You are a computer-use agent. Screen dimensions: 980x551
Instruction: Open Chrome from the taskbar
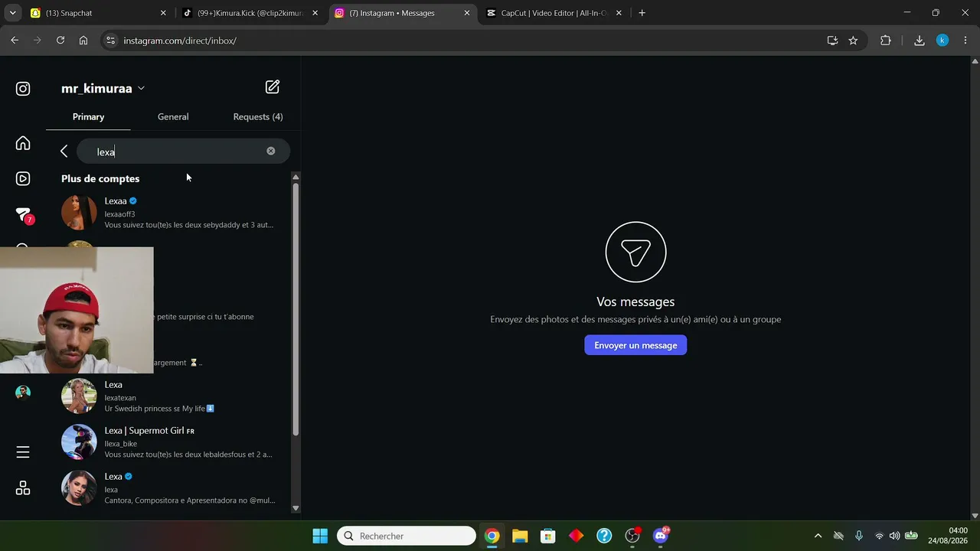coord(492,536)
